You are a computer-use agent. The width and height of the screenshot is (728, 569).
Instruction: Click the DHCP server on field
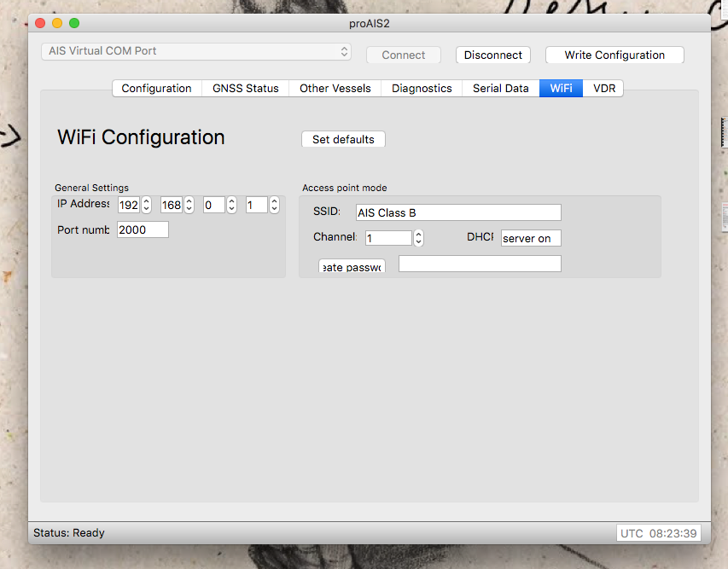pyautogui.click(x=531, y=238)
